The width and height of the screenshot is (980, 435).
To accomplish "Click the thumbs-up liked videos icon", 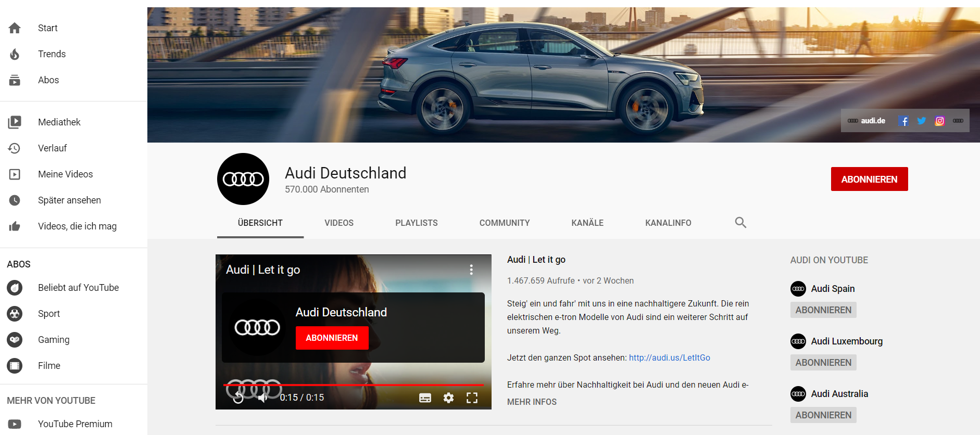I will 15,226.
